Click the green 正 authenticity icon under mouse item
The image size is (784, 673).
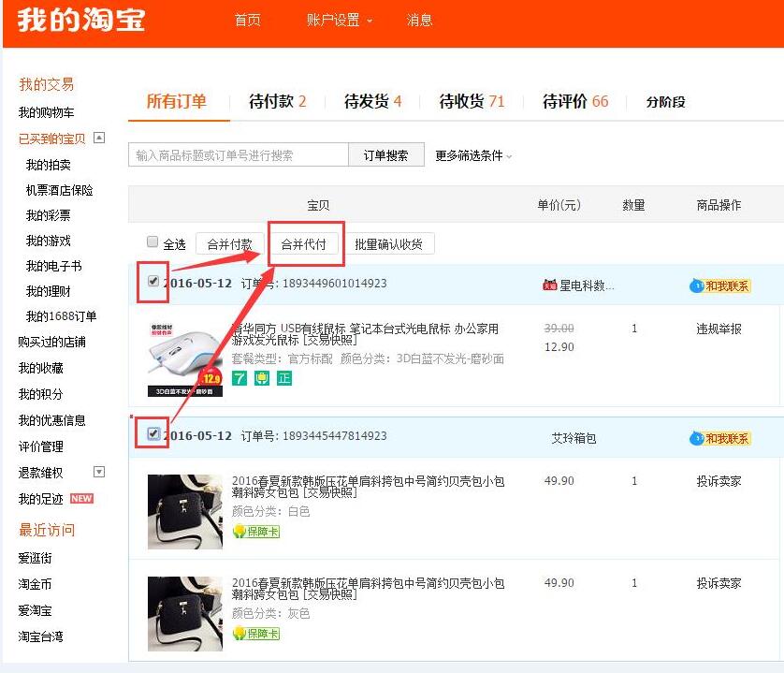[x=283, y=378]
